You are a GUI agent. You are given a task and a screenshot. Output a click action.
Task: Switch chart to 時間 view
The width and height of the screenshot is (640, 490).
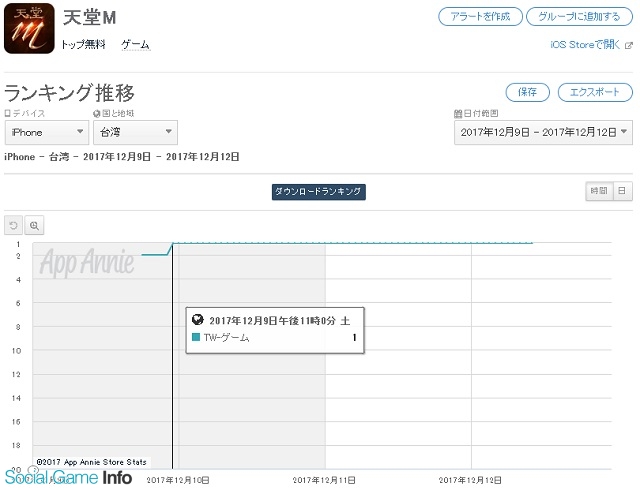pyautogui.click(x=599, y=191)
